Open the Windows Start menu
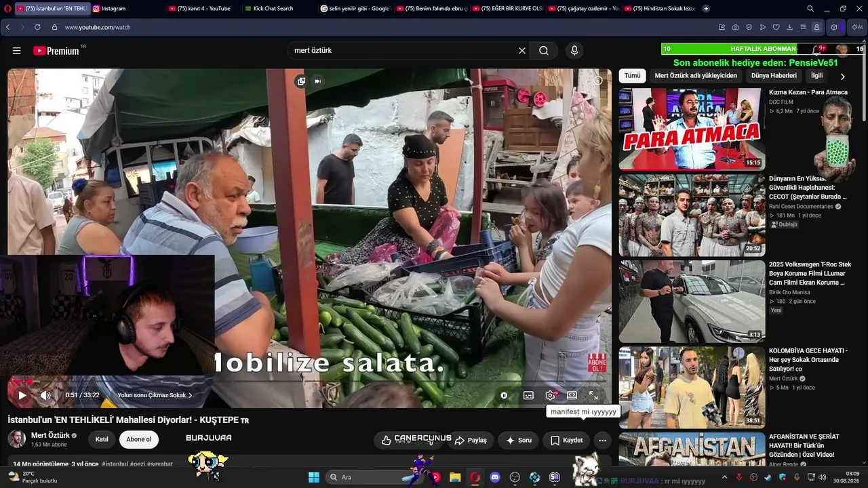This screenshot has height=488, width=868. (314, 477)
